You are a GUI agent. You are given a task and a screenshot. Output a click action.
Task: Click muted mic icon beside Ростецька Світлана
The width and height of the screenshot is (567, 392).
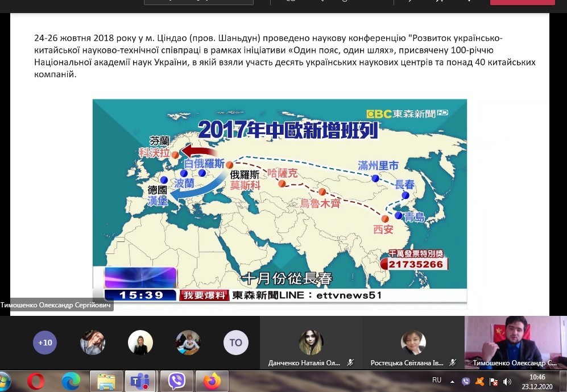[452, 362]
